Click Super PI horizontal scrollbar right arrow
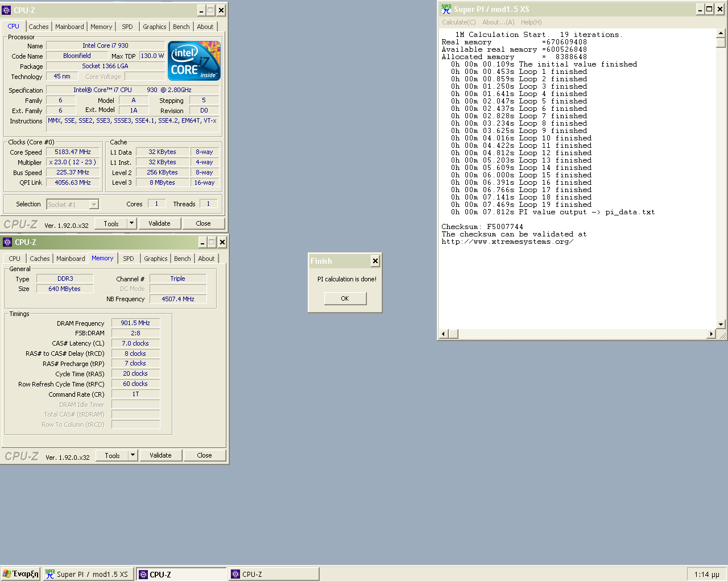The image size is (728, 582). click(x=711, y=334)
